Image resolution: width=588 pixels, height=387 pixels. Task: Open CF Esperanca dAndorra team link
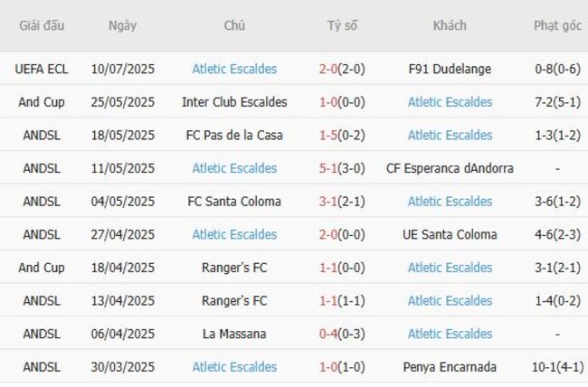click(450, 168)
